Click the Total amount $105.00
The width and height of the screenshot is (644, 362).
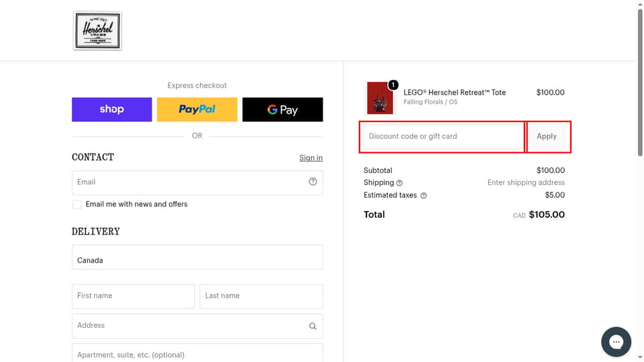[x=547, y=215]
